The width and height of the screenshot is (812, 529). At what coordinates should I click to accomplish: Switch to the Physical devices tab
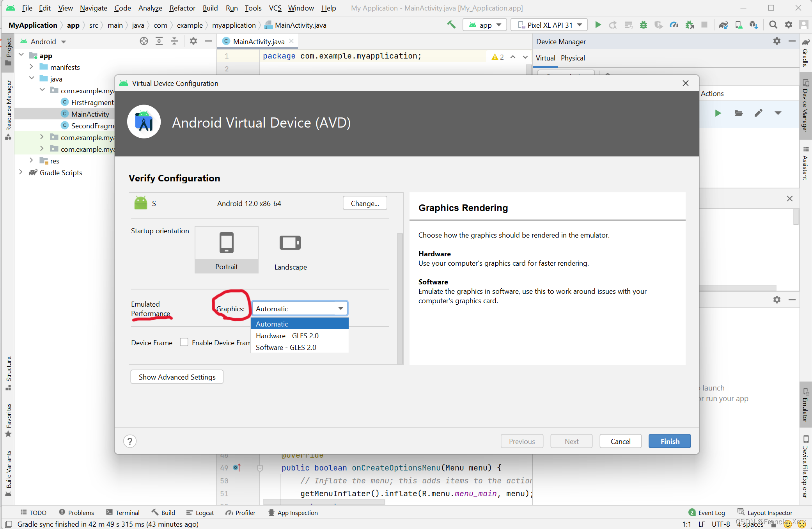(x=573, y=58)
